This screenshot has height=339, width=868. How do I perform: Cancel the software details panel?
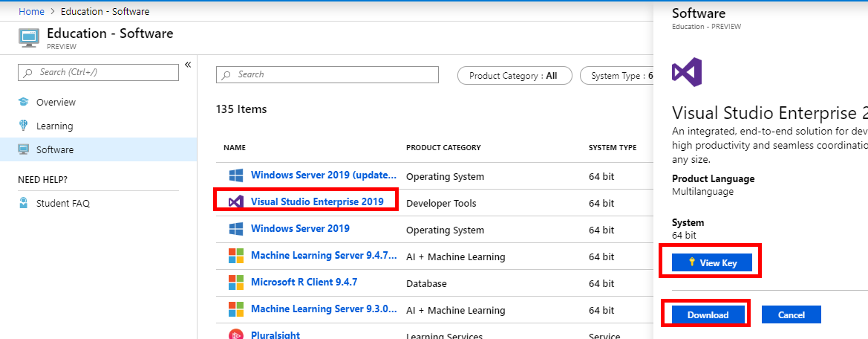[x=791, y=314]
